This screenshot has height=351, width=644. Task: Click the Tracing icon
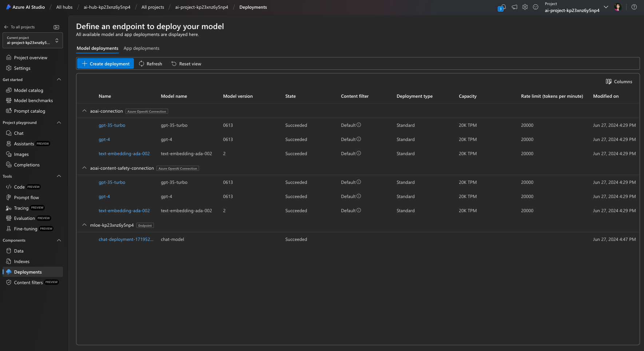pyautogui.click(x=9, y=208)
